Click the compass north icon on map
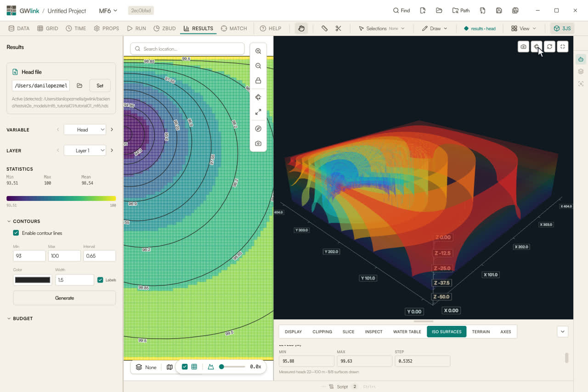The image size is (588, 392). 258,129
